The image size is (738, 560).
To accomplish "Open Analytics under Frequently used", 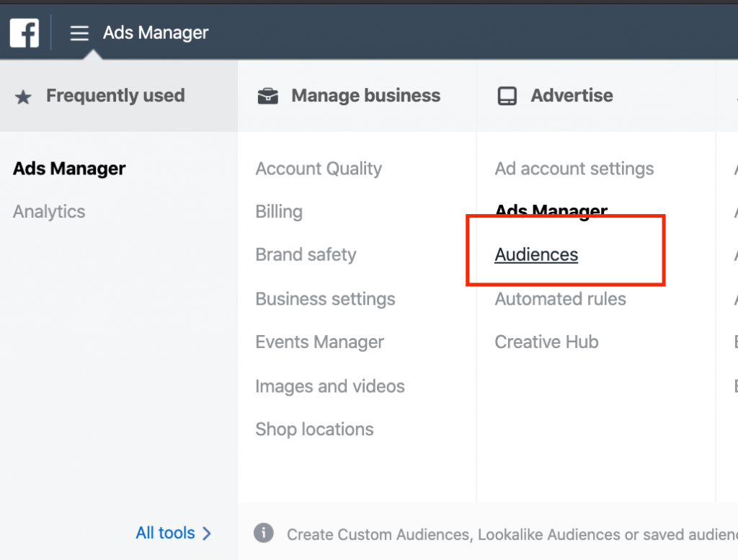I will (x=49, y=212).
